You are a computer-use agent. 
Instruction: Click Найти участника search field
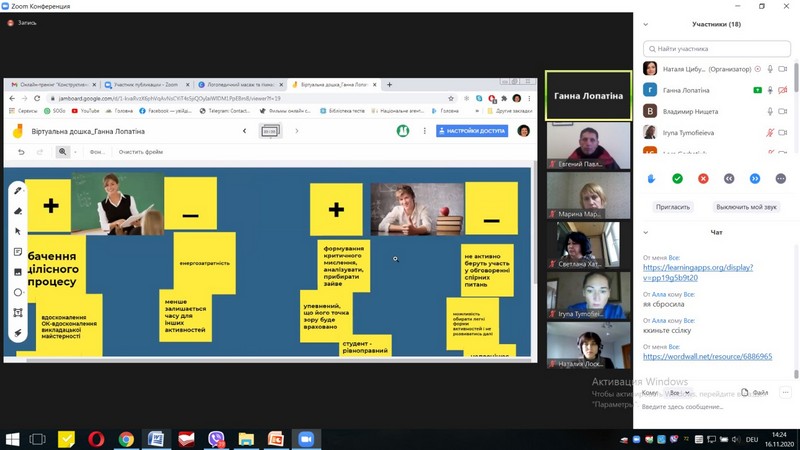click(x=717, y=49)
